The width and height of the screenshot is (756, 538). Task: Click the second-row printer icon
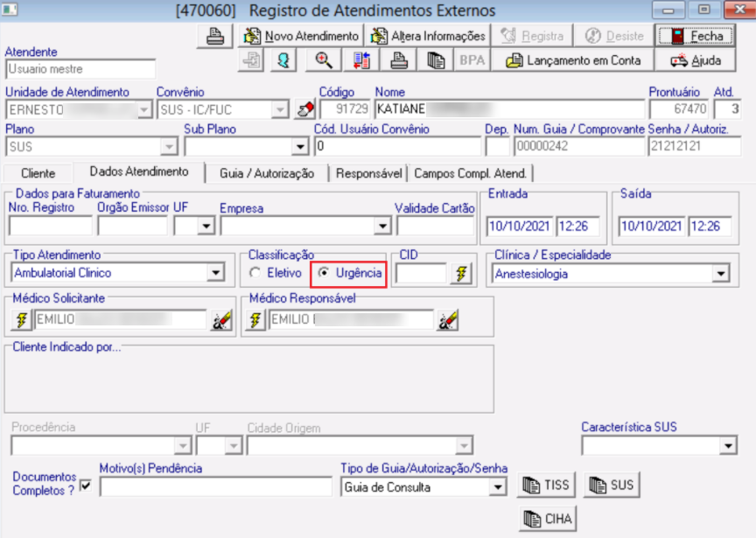[x=399, y=60]
